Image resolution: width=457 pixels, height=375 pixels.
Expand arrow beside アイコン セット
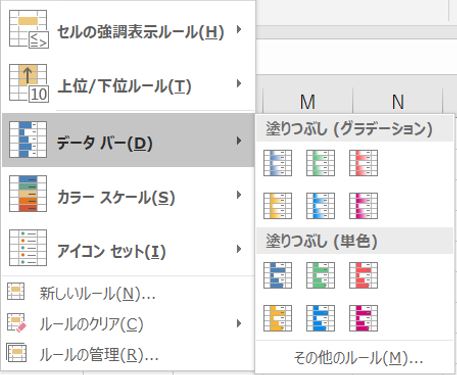[x=239, y=249]
